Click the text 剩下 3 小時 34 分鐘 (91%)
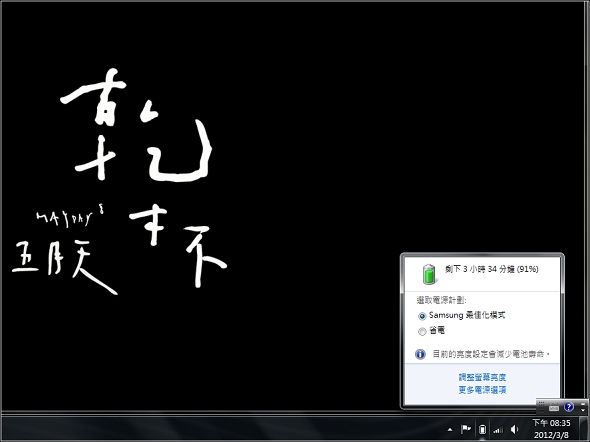Image resolution: width=590 pixels, height=442 pixels. point(491,269)
